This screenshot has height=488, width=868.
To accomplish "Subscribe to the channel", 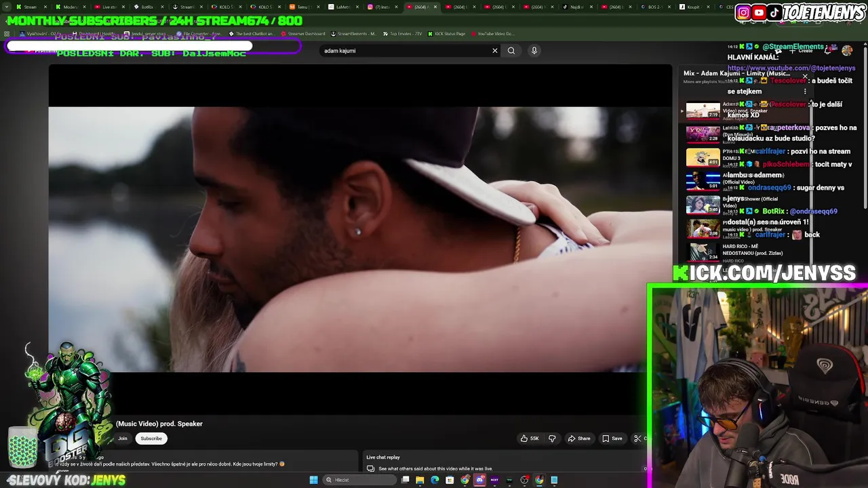I will tap(151, 439).
